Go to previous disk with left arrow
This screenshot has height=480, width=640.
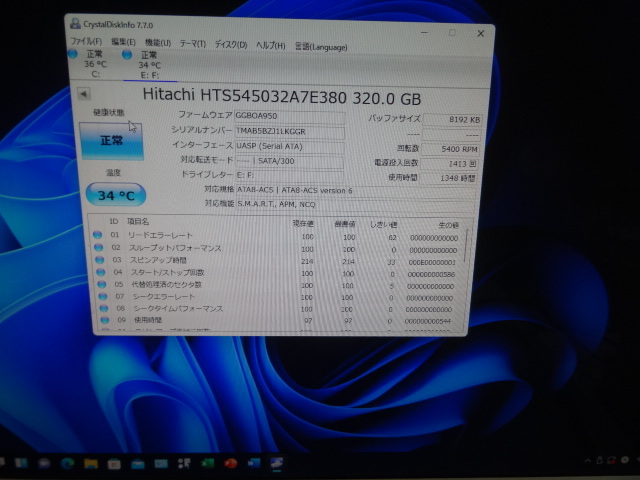84,94
